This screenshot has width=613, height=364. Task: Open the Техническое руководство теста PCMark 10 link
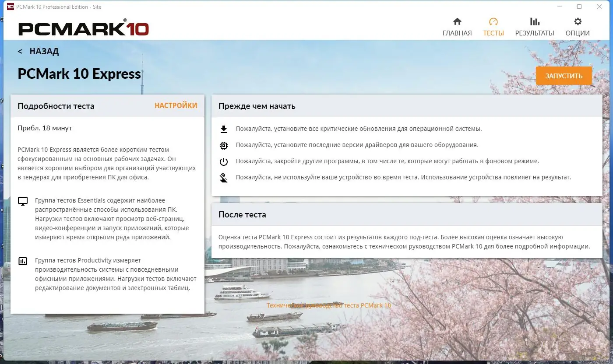(x=329, y=305)
